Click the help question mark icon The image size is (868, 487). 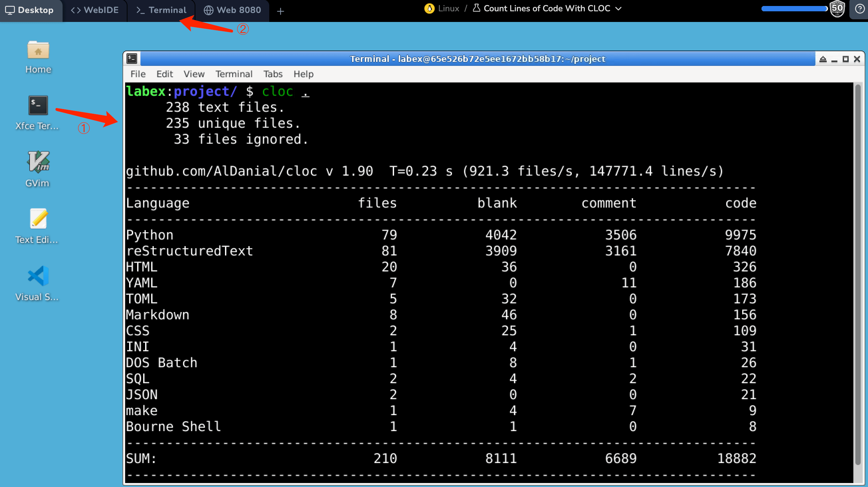859,9
